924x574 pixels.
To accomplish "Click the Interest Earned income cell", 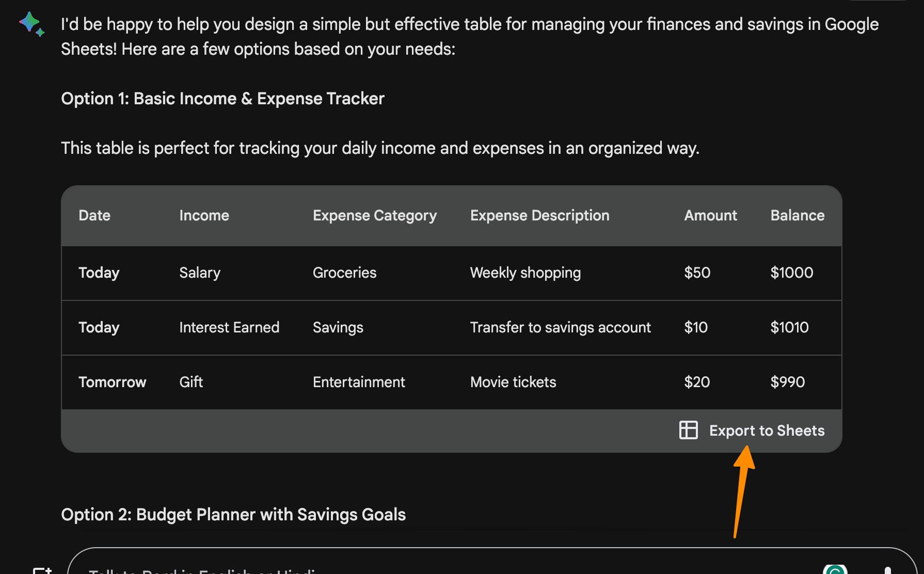I will [229, 327].
